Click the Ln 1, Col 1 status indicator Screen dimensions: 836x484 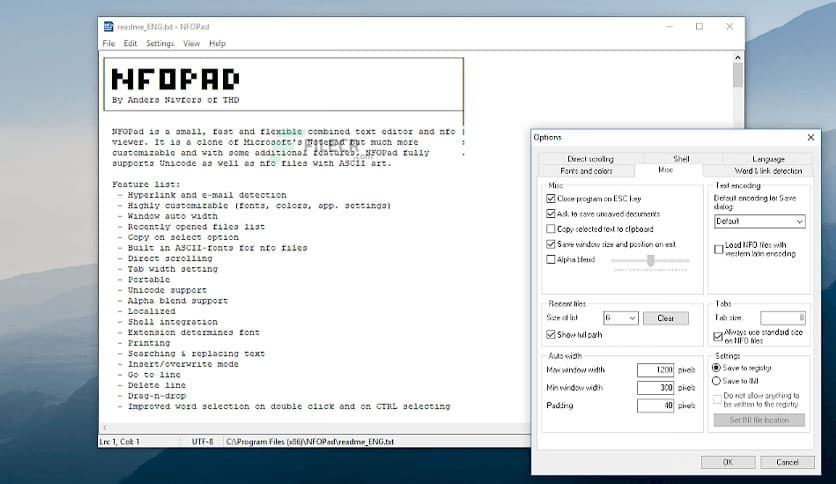119,442
